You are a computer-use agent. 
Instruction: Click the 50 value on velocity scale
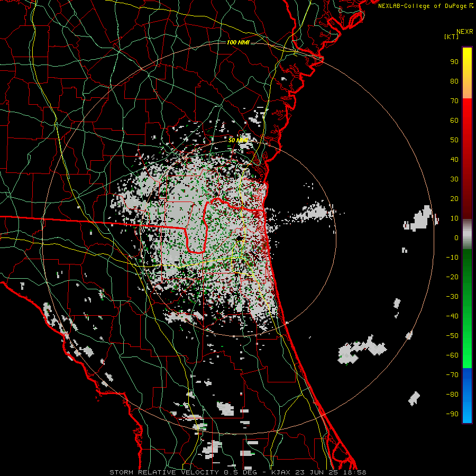(454, 140)
